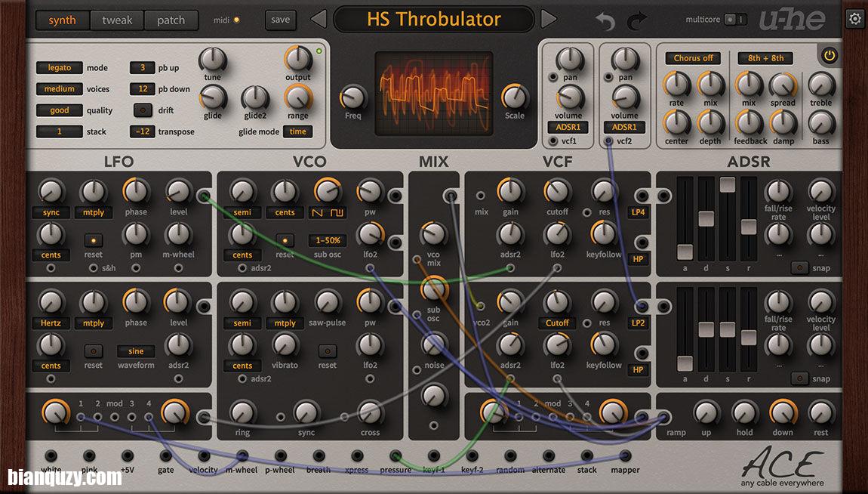The image size is (868, 494).
Task: Open the legato mode selector
Action: (x=59, y=67)
